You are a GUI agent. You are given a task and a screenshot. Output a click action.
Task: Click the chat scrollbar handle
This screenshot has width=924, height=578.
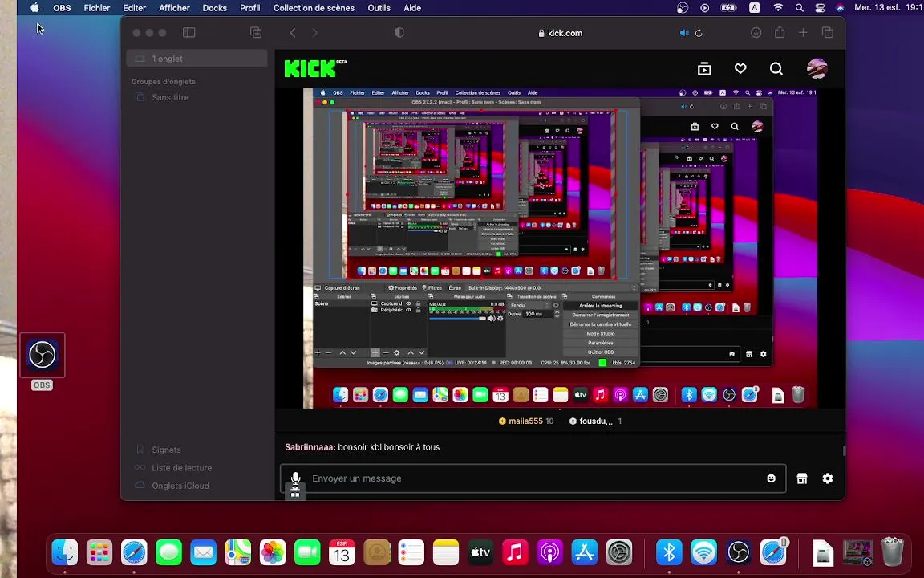click(844, 450)
